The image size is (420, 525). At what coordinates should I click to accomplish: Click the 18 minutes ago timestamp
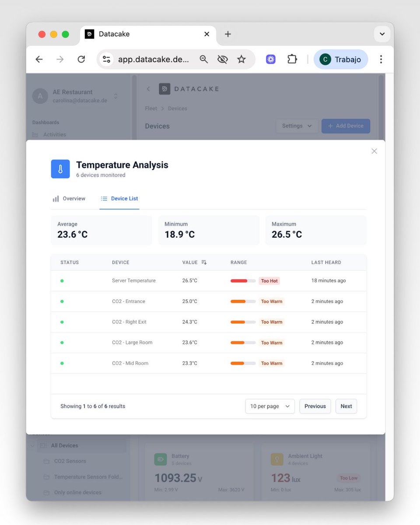[329, 281]
